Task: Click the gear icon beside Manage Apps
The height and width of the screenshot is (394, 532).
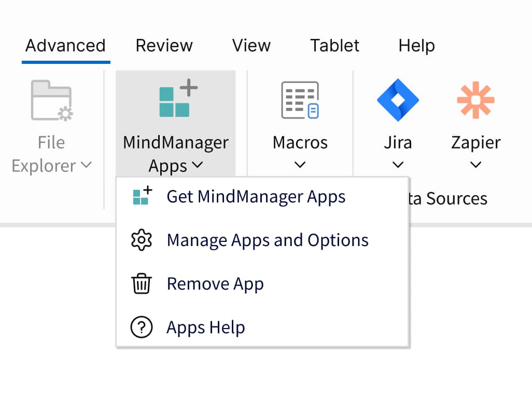Action: pyautogui.click(x=141, y=240)
